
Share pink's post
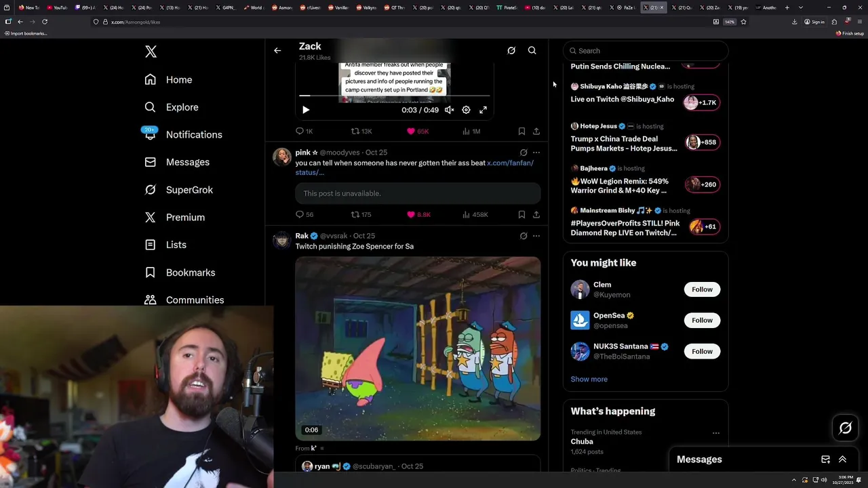pyautogui.click(x=536, y=214)
